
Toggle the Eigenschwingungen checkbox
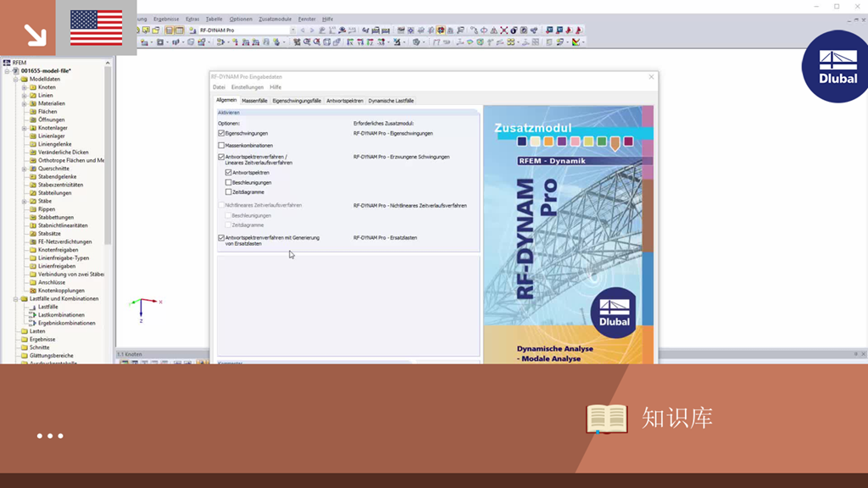point(221,133)
